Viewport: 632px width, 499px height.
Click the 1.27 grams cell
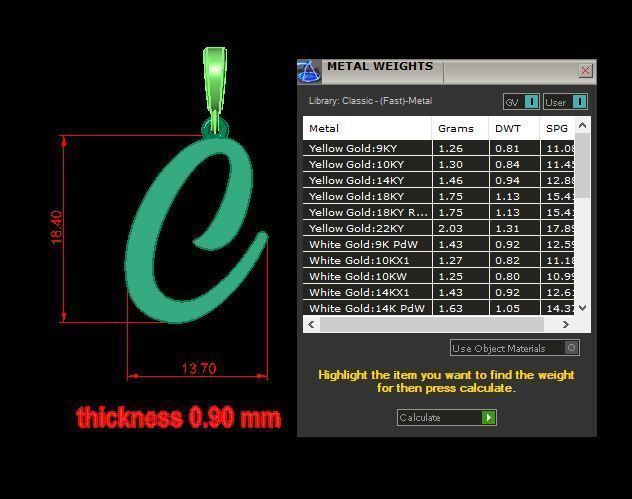click(460, 260)
